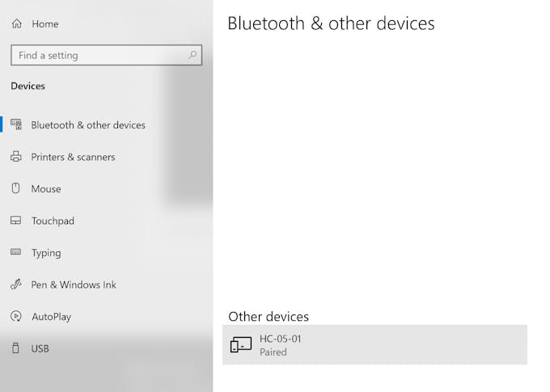This screenshot has width=550, height=392.
Task: Click the Home icon in sidebar
Action: pos(16,24)
